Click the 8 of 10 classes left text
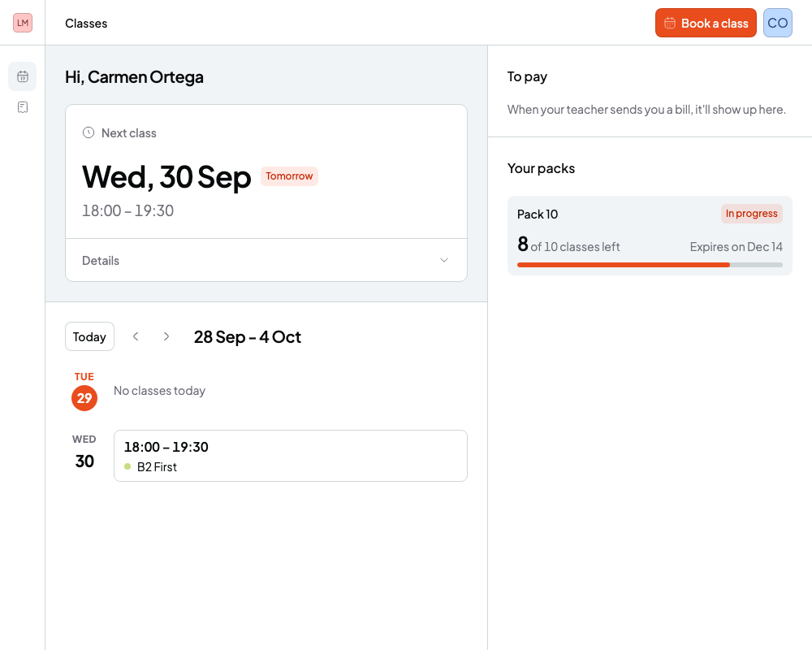The width and height of the screenshot is (812, 650). coord(568,245)
